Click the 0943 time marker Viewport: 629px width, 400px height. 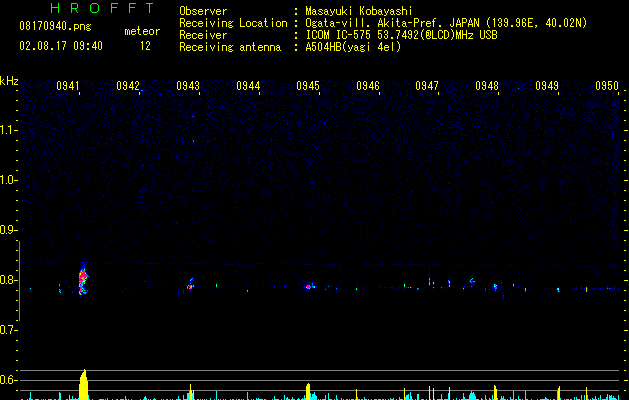[188, 86]
